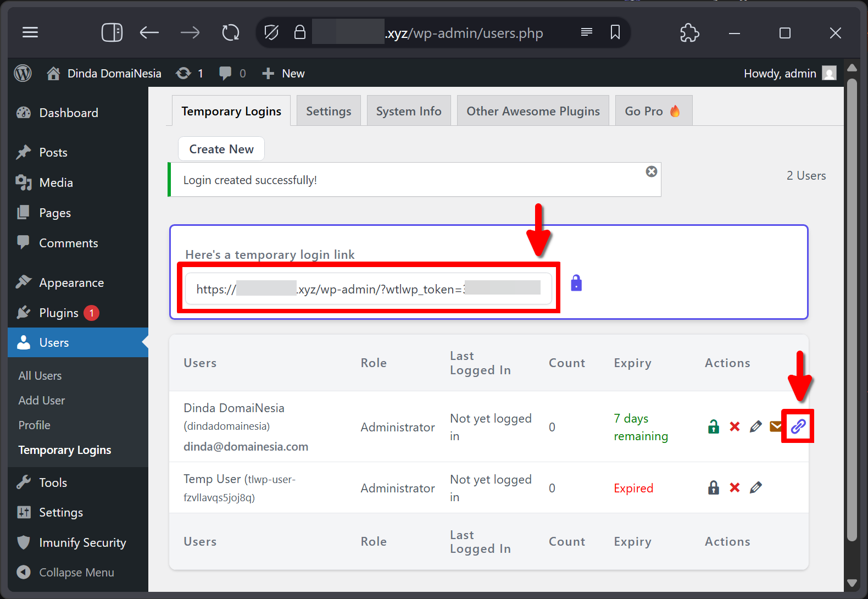Open Media library in sidebar
Screen dimensions: 868x599
[78, 182]
